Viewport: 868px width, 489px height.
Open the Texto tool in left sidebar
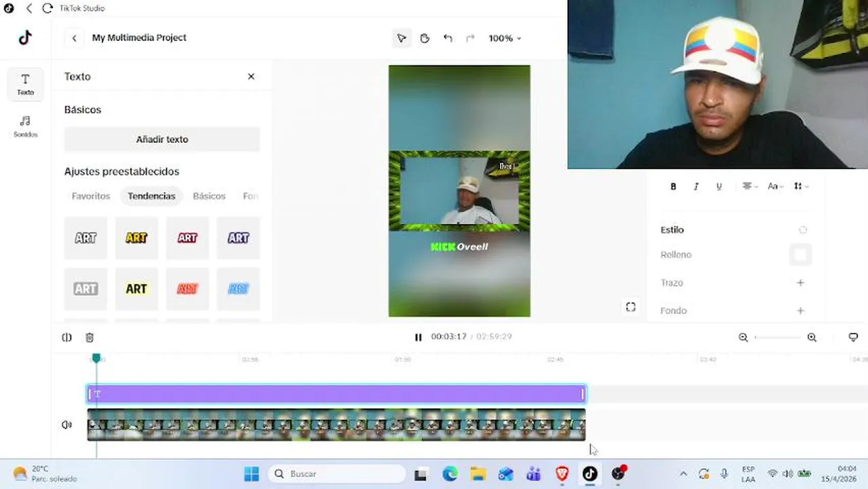(25, 84)
